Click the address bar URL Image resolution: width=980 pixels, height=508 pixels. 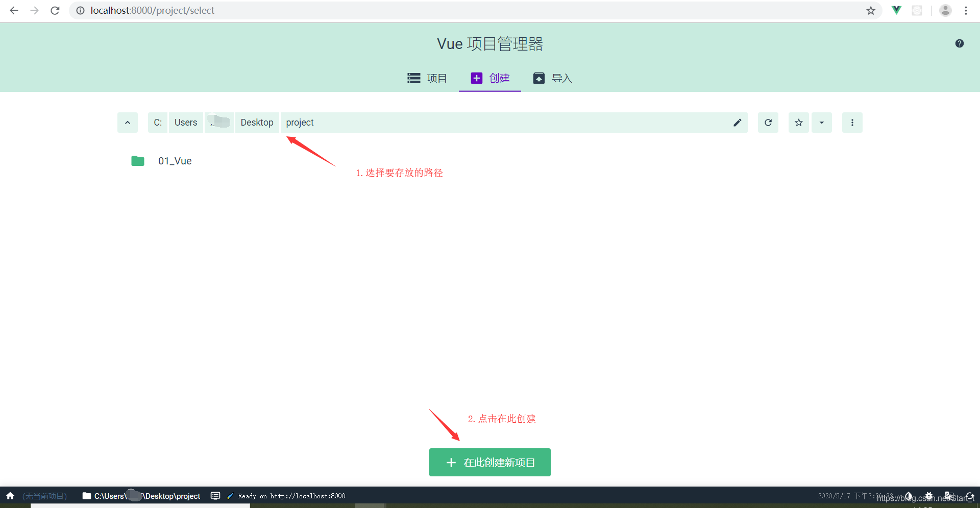point(153,10)
